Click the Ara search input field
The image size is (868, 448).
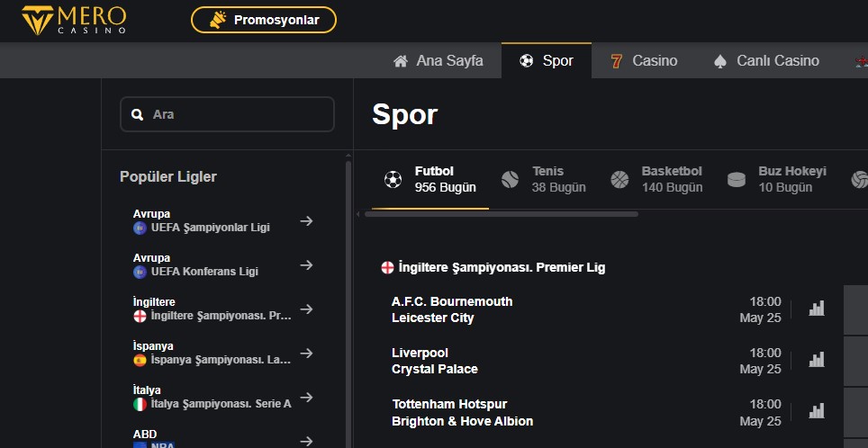238,115
